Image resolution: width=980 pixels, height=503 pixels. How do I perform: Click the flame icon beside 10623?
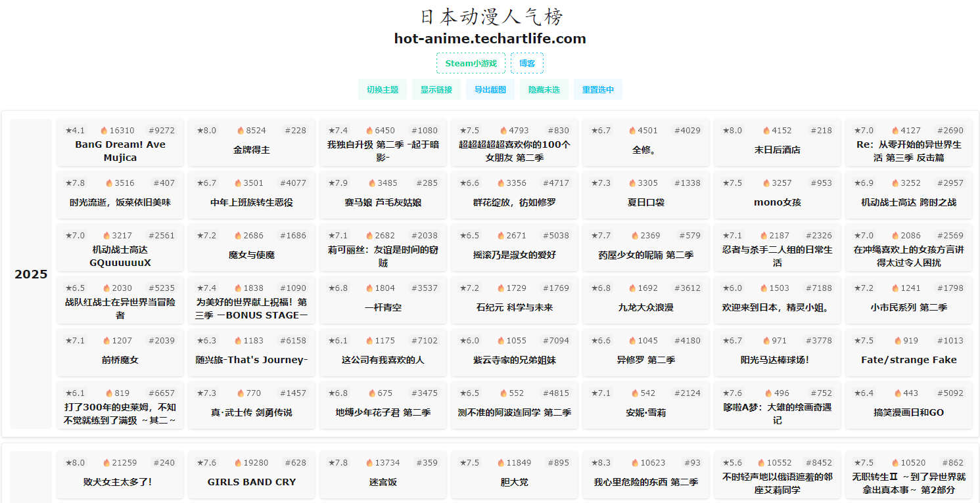[x=635, y=463]
